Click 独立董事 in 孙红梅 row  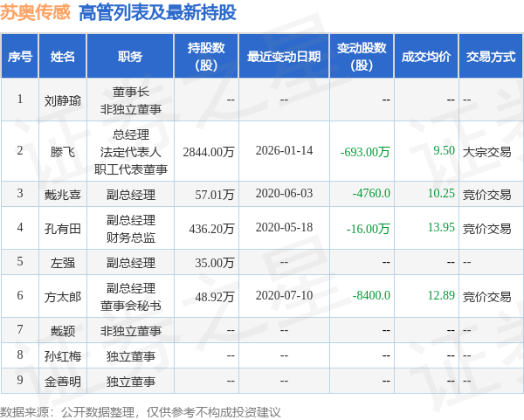pyautogui.click(x=131, y=356)
